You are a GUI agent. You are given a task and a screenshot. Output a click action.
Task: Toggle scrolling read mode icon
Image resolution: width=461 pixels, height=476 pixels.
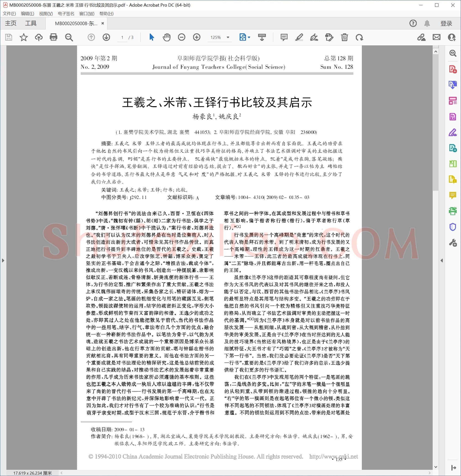point(262,37)
